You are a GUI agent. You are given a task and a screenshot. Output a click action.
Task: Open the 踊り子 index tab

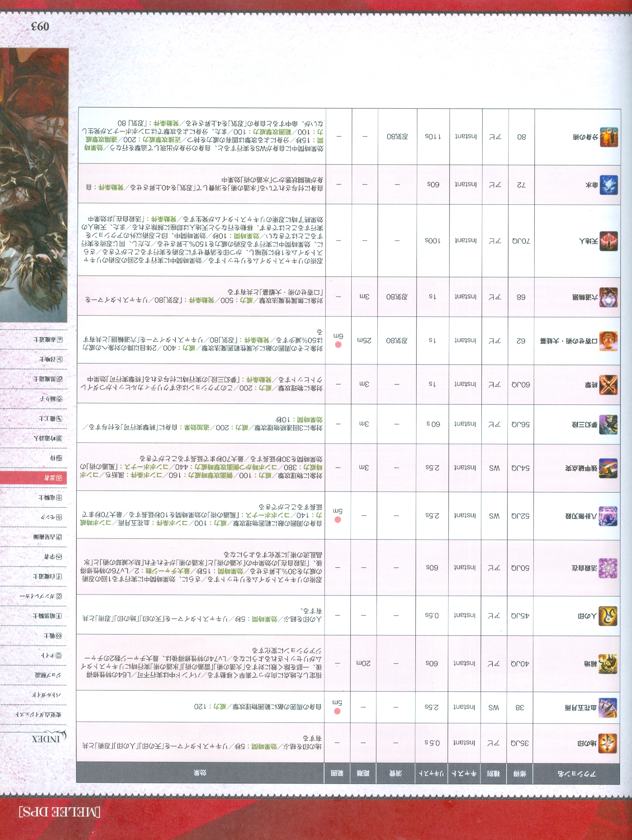pos(51,399)
